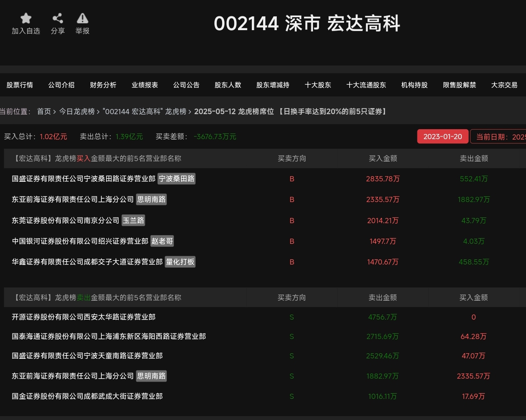The height and width of the screenshot is (420, 526).
Task: Click the 当前日期 button
Action: (499, 137)
